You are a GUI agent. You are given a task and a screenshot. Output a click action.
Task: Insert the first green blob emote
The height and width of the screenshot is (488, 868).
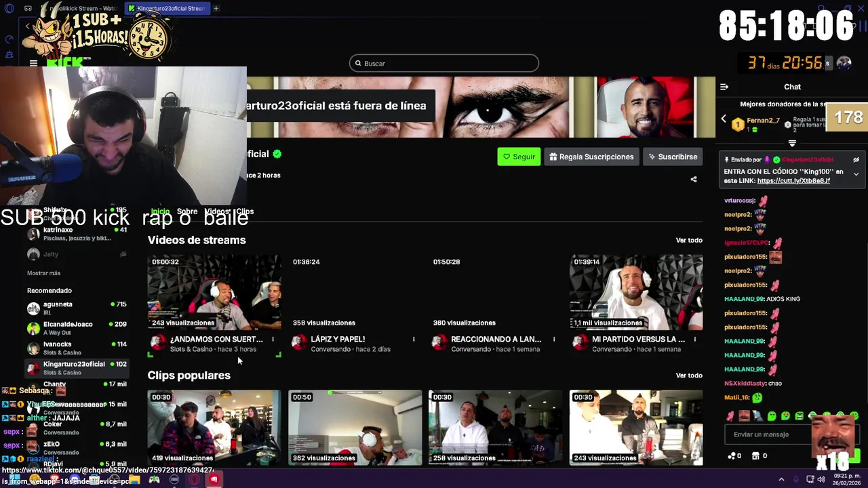click(x=772, y=416)
